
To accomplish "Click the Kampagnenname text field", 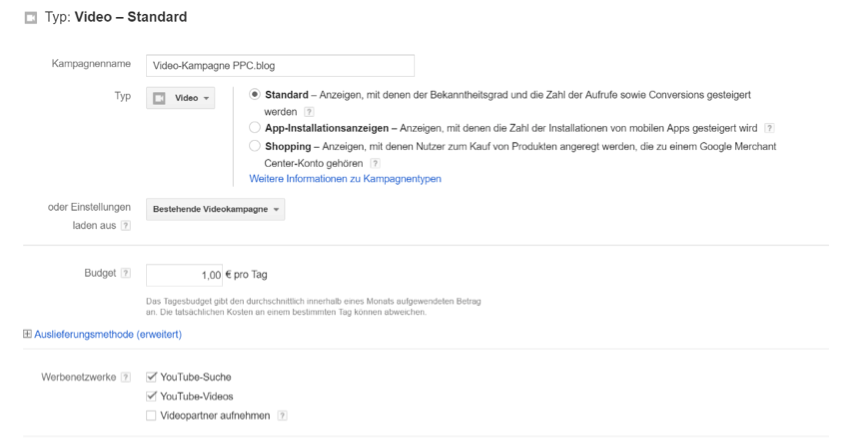I will coord(280,66).
